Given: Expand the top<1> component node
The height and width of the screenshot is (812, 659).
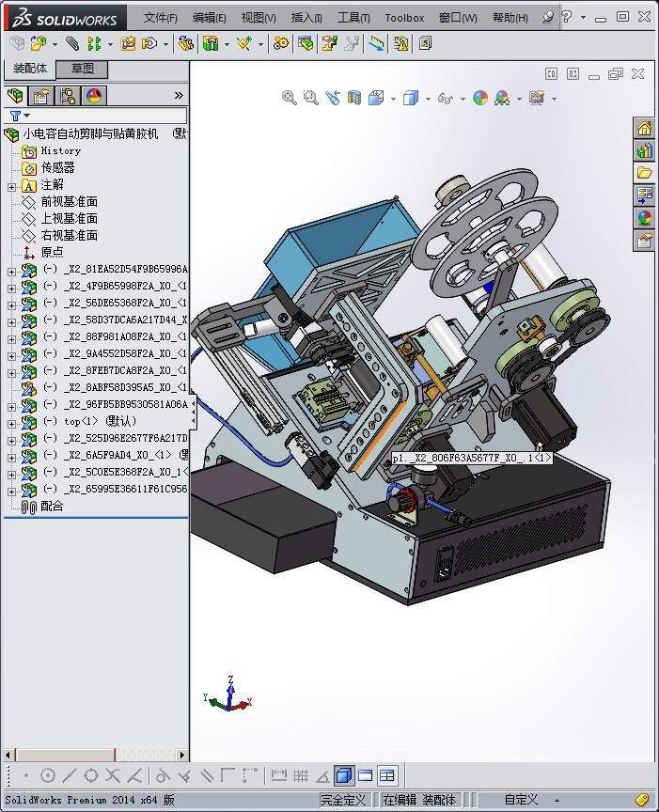Looking at the screenshot, I should (x=11, y=424).
